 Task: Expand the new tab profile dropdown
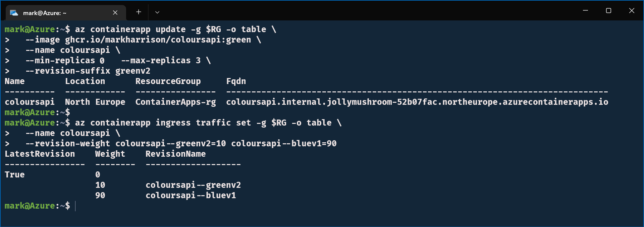click(x=157, y=12)
